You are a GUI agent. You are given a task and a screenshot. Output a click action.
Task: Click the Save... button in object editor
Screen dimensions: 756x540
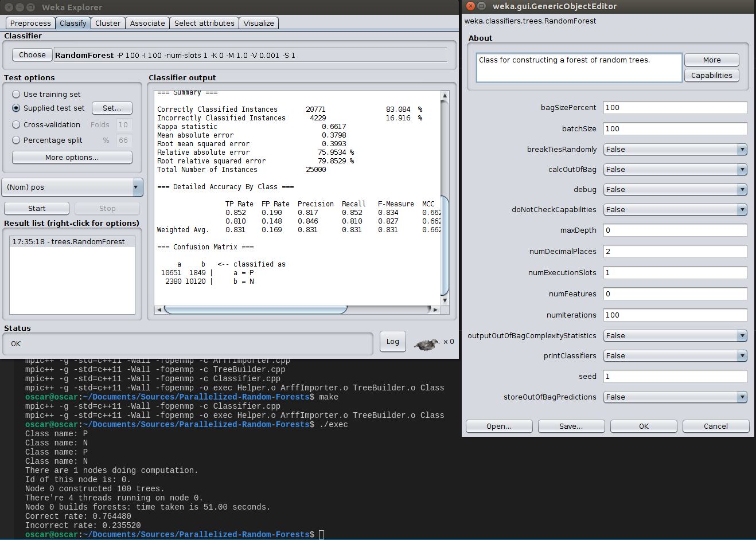tap(571, 426)
